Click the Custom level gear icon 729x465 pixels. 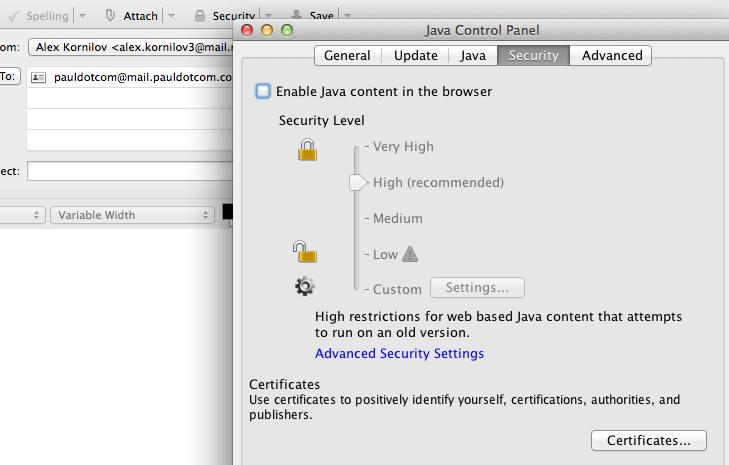point(305,287)
